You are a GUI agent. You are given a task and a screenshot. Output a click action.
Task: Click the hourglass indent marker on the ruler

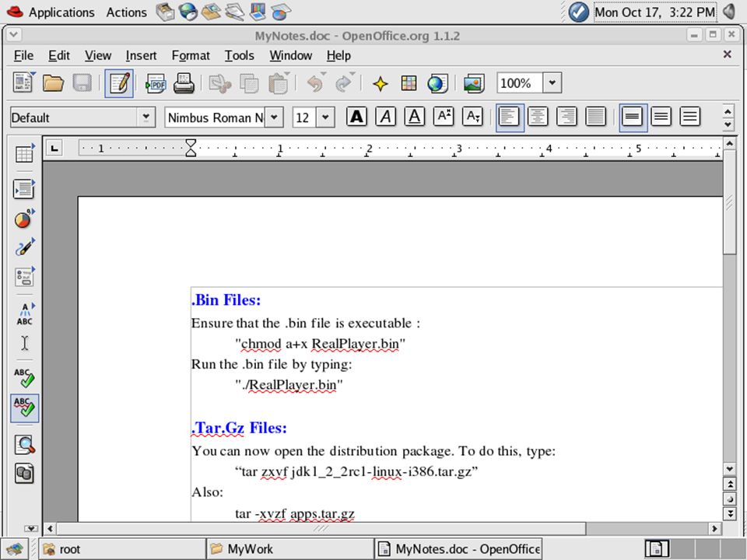(191, 148)
